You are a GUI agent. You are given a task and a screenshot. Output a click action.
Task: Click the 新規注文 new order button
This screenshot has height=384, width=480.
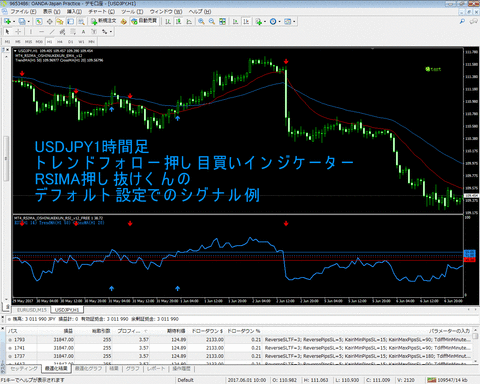tap(104, 21)
